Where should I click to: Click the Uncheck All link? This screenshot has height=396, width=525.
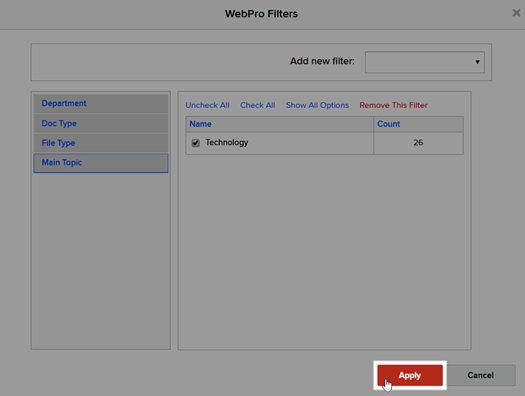tap(207, 105)
